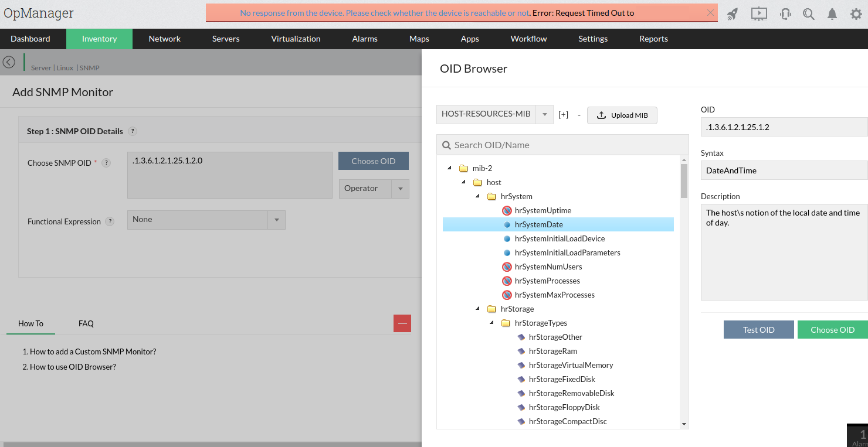Collapse the mib-2 tree node arrow
The height and width of the screenshot is (447, 868).
pos(450,168)
